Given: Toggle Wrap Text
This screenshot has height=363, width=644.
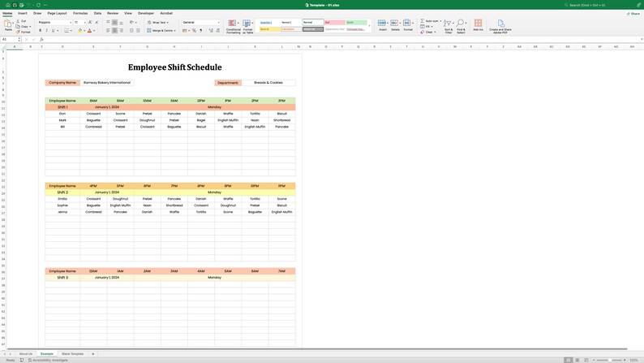Looking at the screenshot, I should coord(158,22).
